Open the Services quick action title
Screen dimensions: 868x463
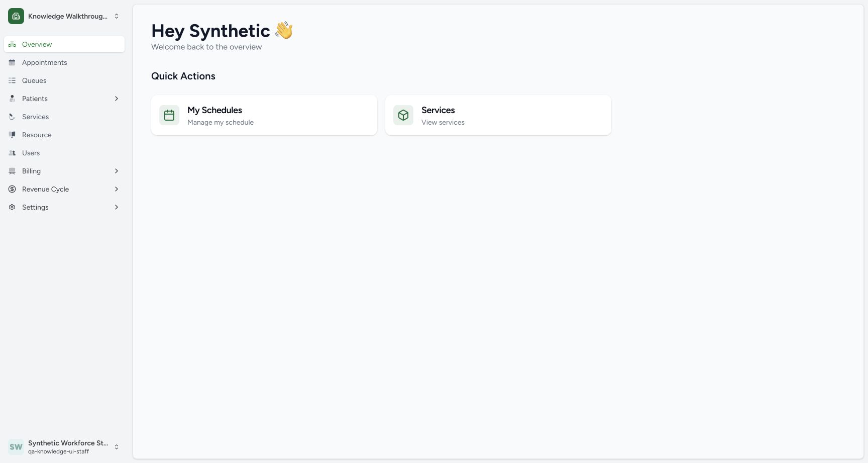(438, 110)
